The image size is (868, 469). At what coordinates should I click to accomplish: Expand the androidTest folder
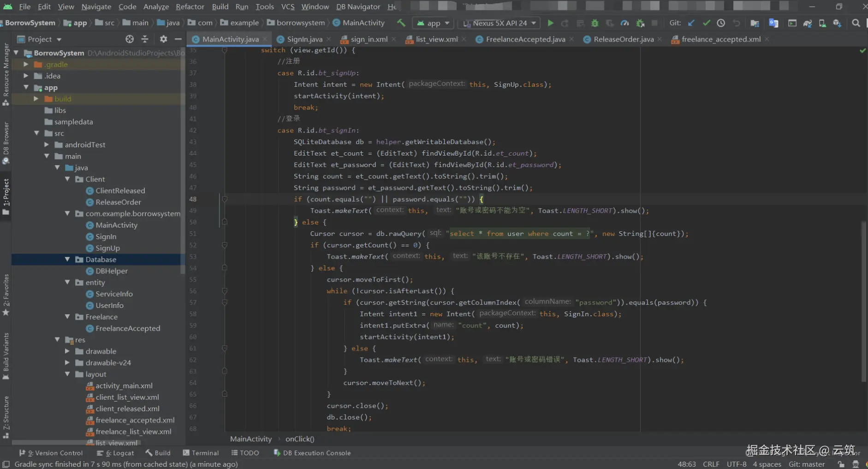click(x=47, y=145)
